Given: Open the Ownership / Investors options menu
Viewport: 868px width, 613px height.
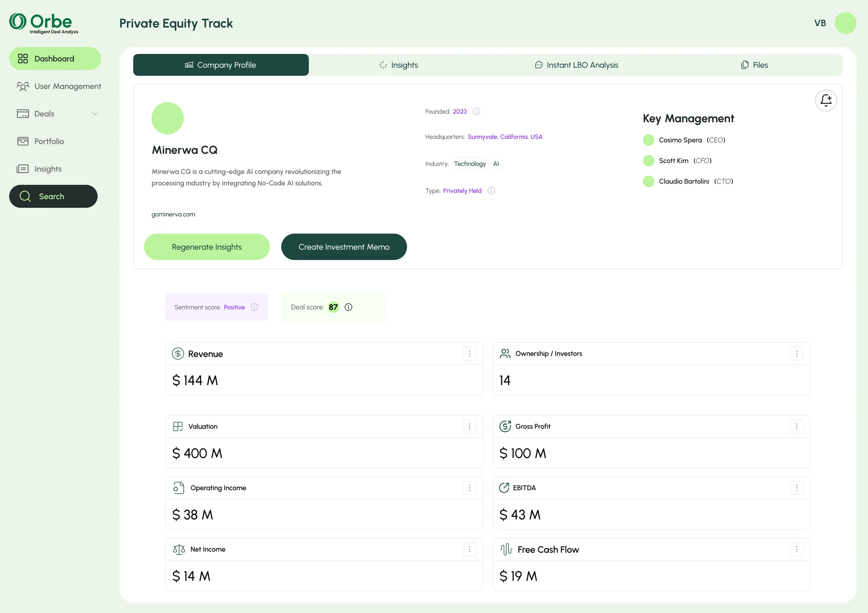Looking at the screenshot, I should (x=797, y=353).
